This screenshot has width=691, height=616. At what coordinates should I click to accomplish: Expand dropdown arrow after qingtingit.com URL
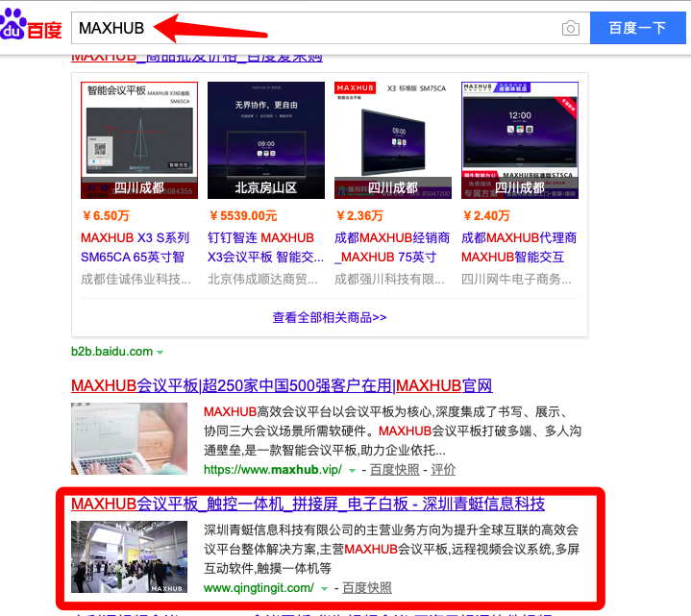324,589
